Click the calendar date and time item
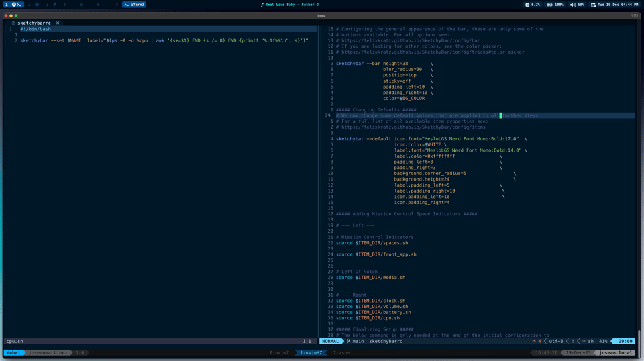 point(614,5)
